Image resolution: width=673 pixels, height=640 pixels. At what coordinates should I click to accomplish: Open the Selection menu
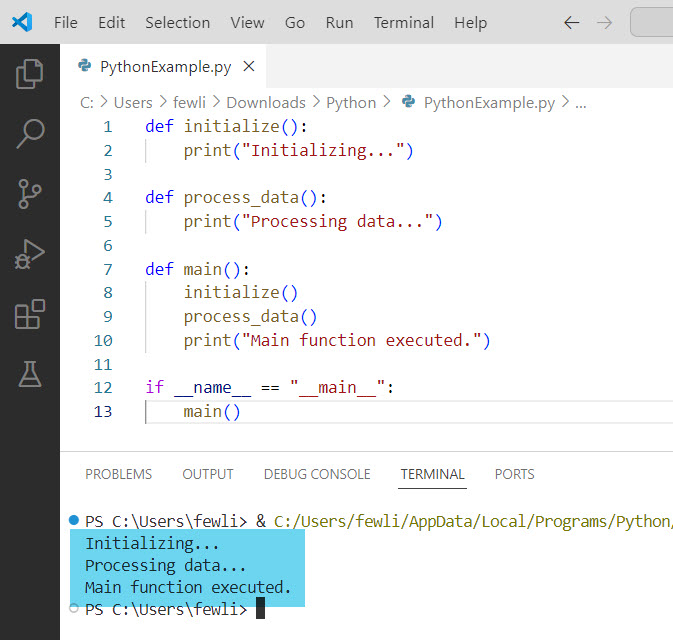point(178,23)
